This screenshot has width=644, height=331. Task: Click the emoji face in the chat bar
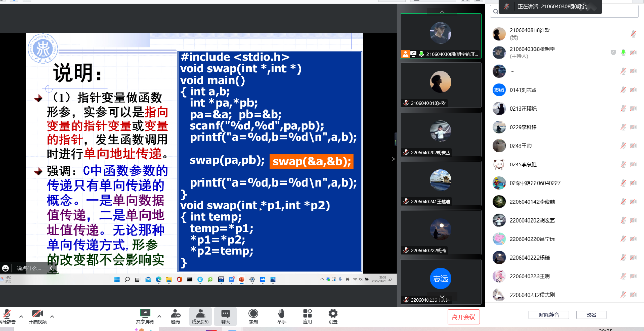click(x=6, y=268)
